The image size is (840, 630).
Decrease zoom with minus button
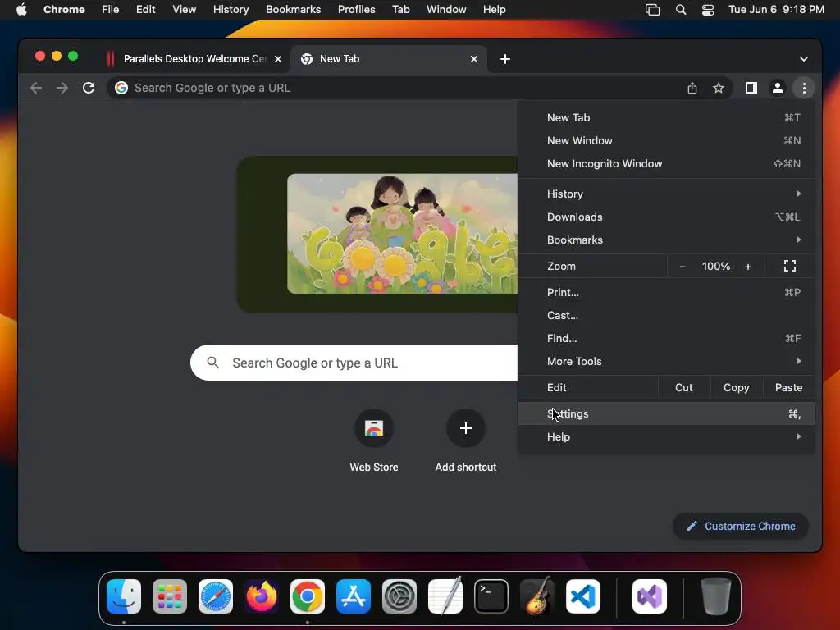(x=682, y=267)
